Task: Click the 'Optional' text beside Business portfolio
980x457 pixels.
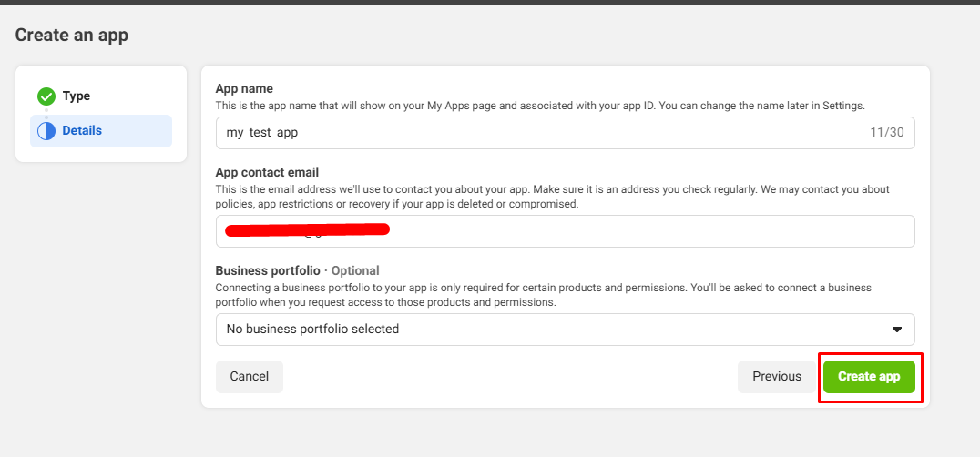Action: coord(355,270)
